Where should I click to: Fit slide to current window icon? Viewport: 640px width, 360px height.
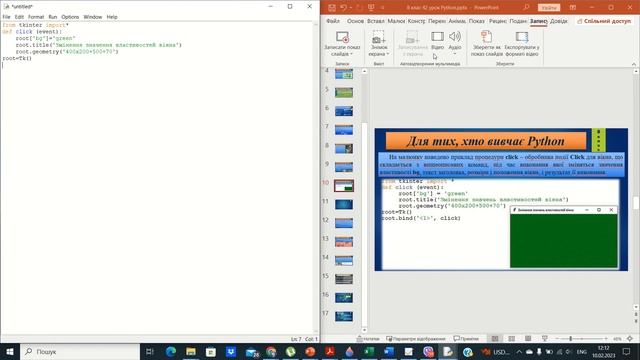(x=630, y=339)
